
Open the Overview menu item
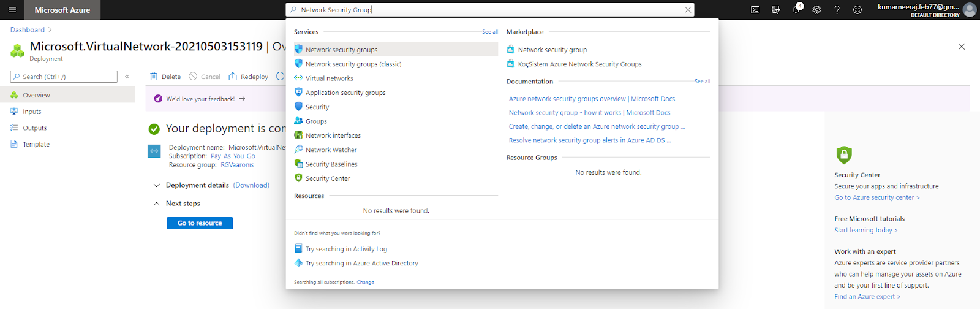pyautogui.click(x=67, y=95)
